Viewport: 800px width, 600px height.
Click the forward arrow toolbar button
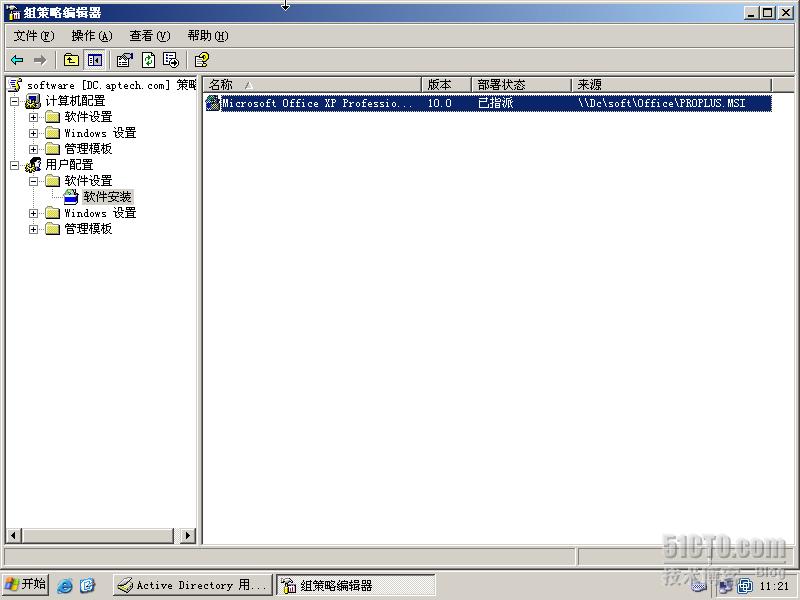click(x=40, y=60)
